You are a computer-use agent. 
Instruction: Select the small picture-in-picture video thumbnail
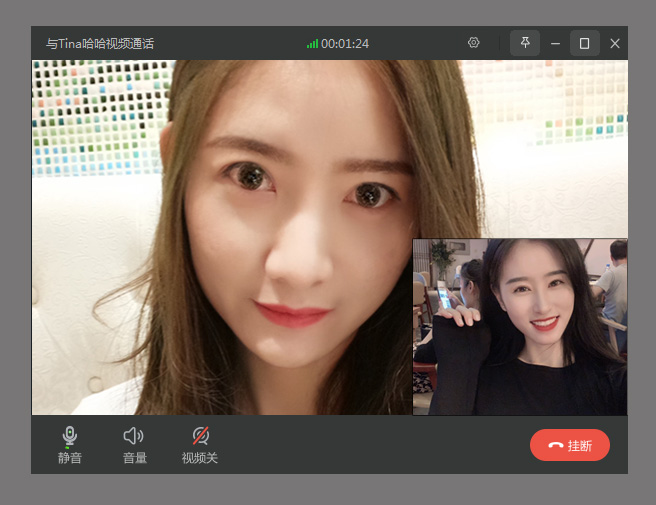(x=520, y=326)
